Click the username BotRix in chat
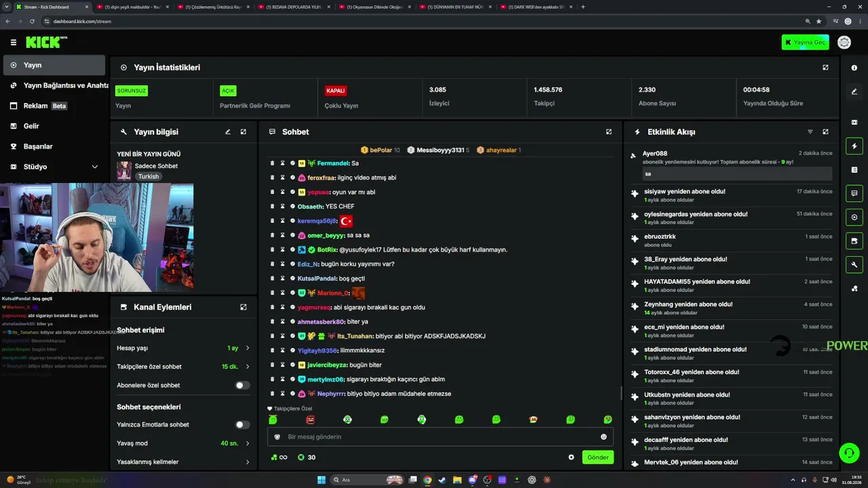This screenshot has height=488, width=868. [327, 249]
